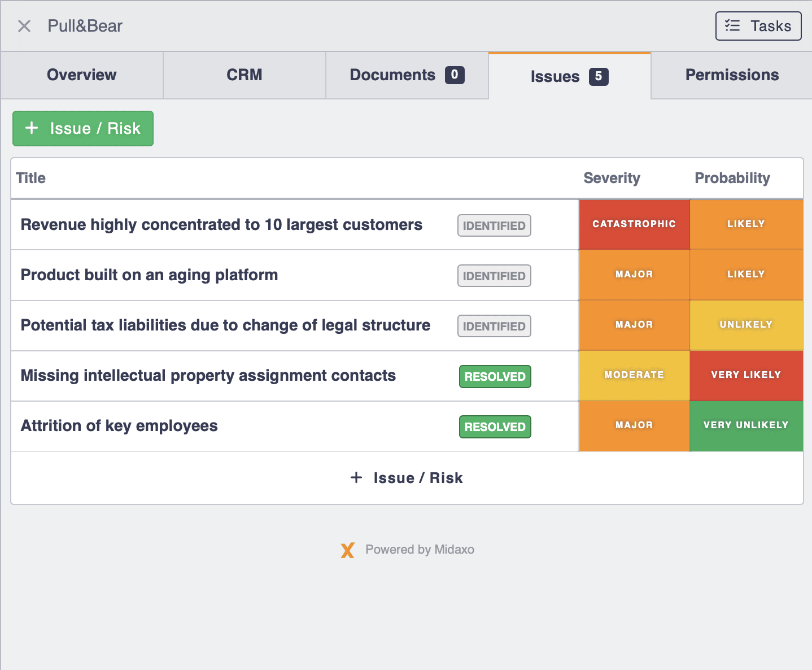Open the Documents tab
Screen dimensions: 812x670
click(x=407, y=75)
